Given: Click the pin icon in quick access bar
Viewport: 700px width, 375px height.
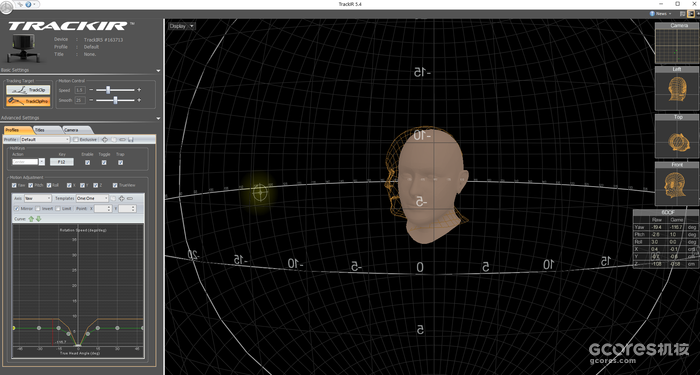Looking at the screenshot, I should [21, 4].
